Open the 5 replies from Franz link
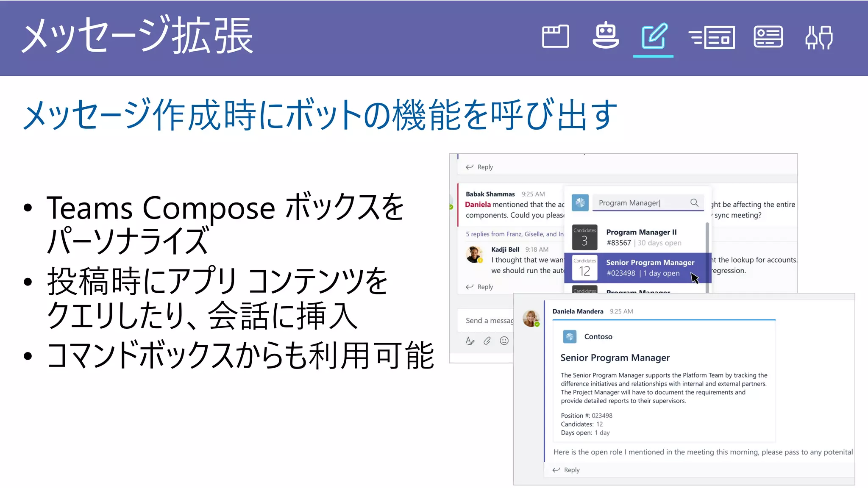868x488 pixels. 515,234
